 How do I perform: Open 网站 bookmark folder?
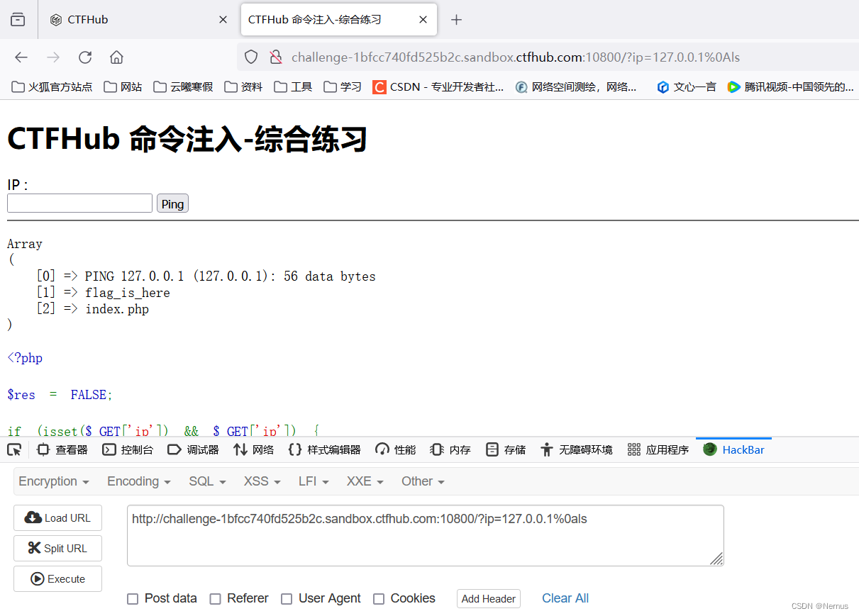point(123,86)
